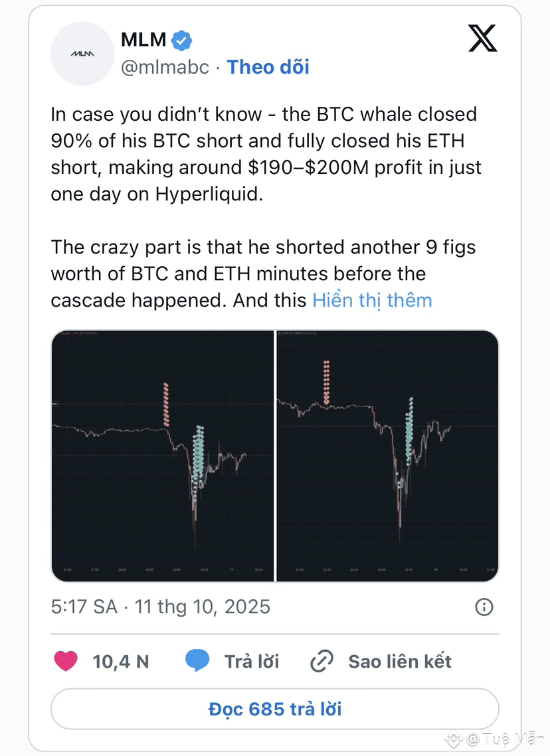
Task: Open the right ETH chart image
Action: 387,455
